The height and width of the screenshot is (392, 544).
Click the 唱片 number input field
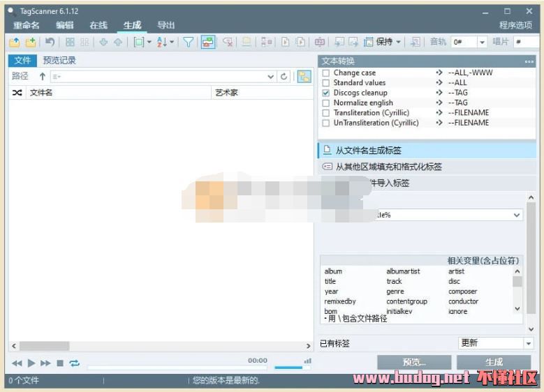[527, 42]
